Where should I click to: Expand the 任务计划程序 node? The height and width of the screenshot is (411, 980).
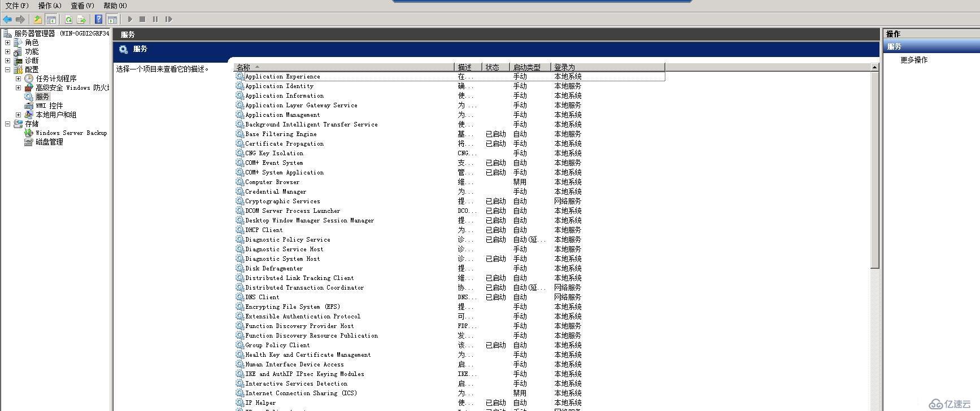tap(18, 78)
